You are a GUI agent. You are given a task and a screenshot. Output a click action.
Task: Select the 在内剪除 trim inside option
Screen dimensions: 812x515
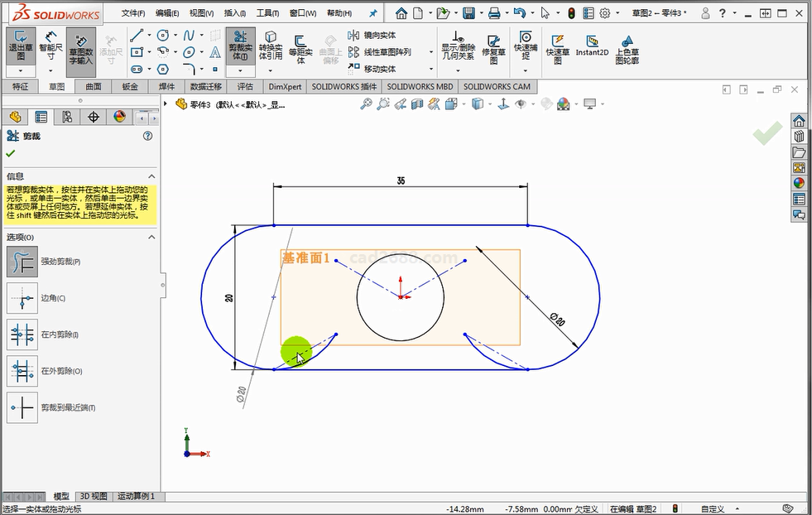pos(22,335)
